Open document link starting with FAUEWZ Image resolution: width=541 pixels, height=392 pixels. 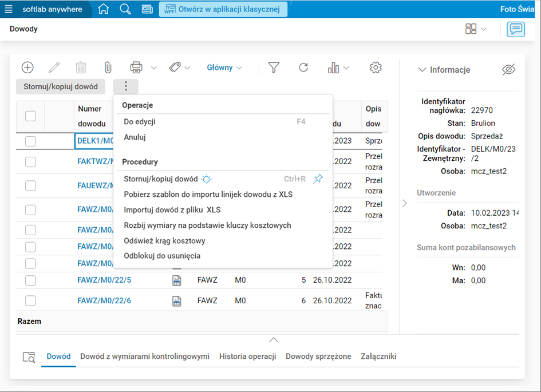point(95,185)
